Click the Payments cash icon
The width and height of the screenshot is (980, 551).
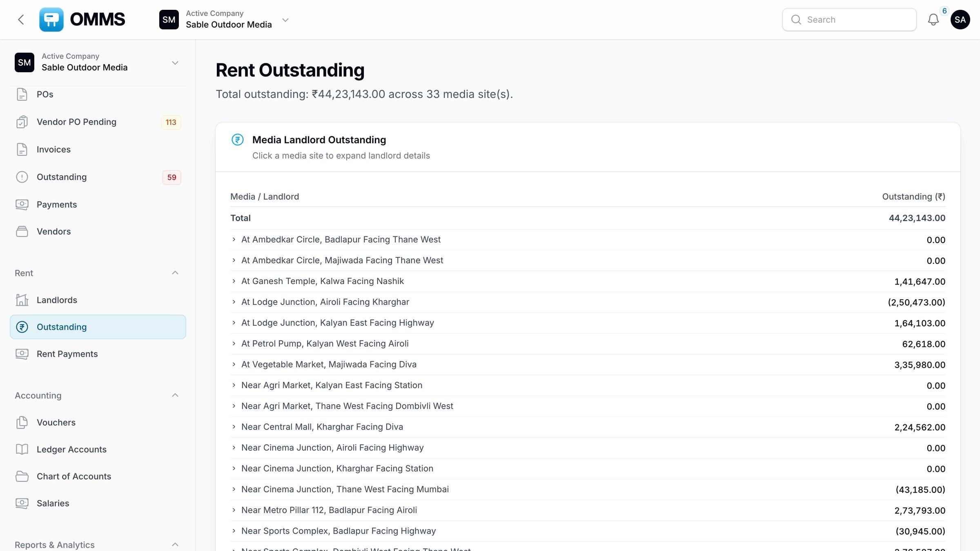coord(22,204)
